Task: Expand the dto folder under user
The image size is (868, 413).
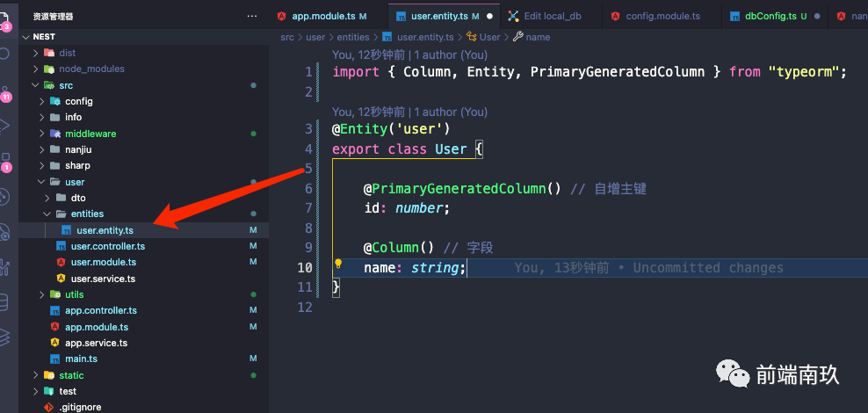Action: click(x=77, y=198)
